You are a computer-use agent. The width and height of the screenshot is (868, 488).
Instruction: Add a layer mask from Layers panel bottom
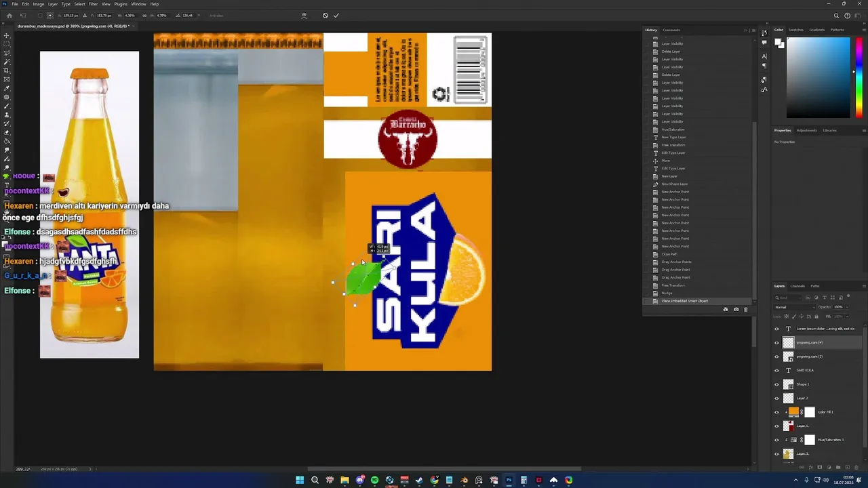[x=819, y=467]
